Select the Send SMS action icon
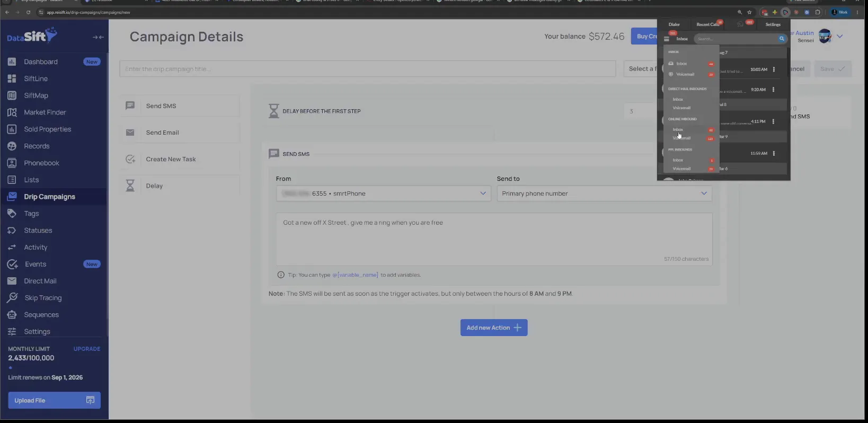868x423 pixels. click(x=130, y=106)
